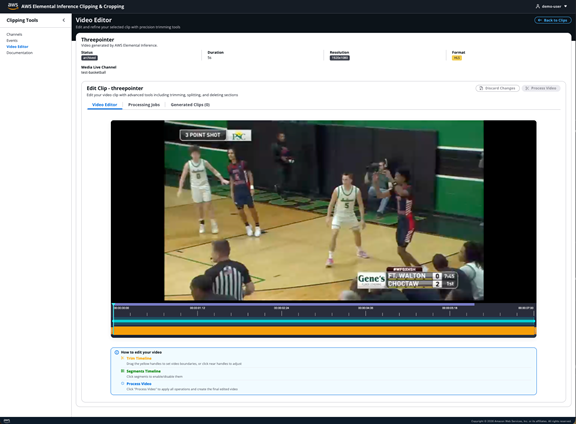
Task: Click the Process Video scissors button
Action: click(x=541, y=88)
